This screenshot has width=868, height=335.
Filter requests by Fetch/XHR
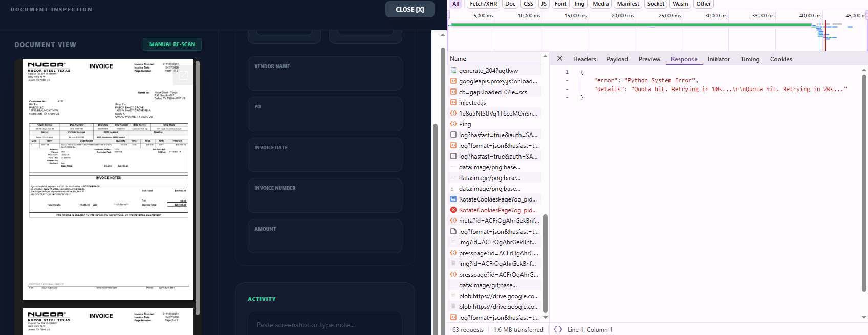point(484,4)
